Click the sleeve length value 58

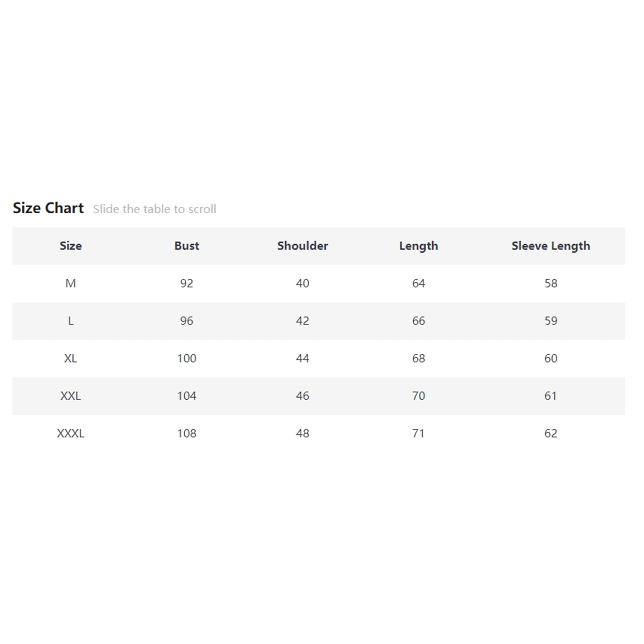point(551,283)
